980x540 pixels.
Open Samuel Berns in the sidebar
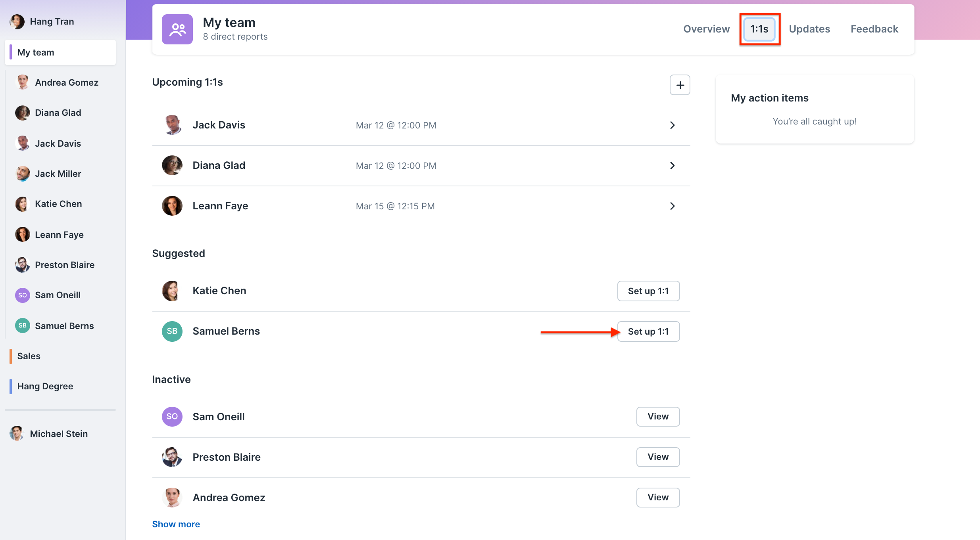60,326
